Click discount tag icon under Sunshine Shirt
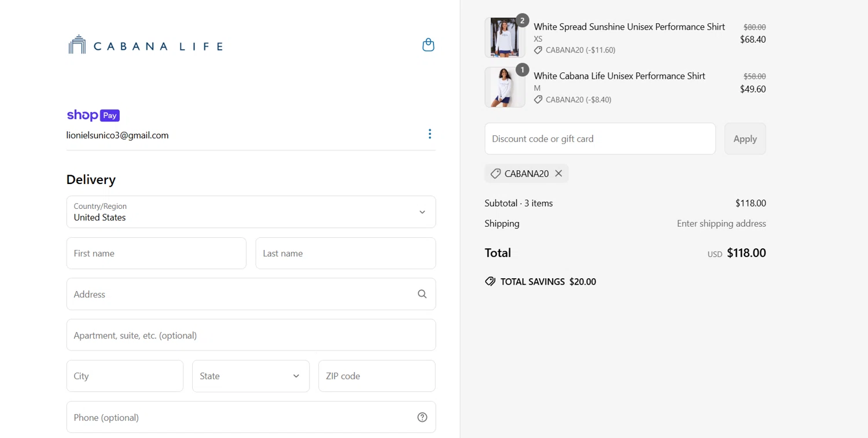Screen dimensions: 868x438 pyautogui.click(x=538, y=50)
